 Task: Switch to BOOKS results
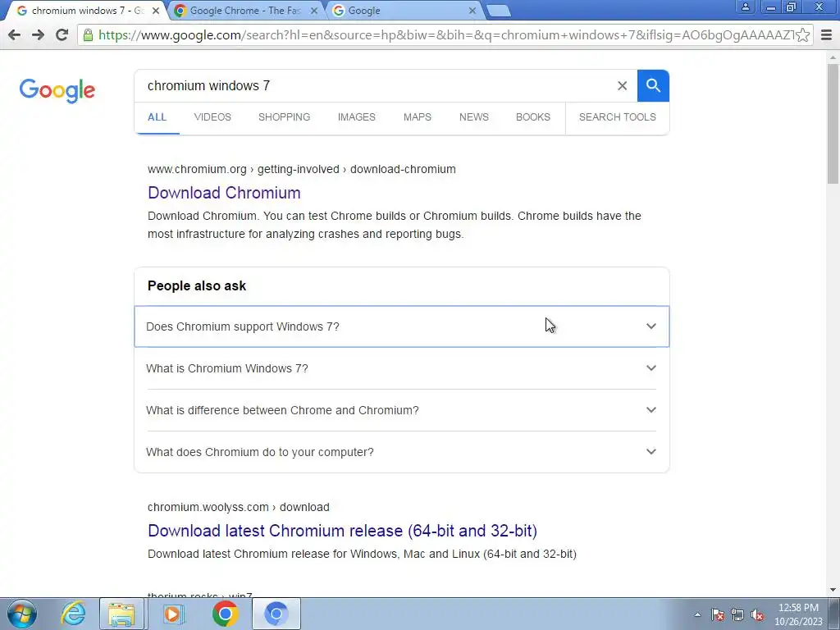533,117
